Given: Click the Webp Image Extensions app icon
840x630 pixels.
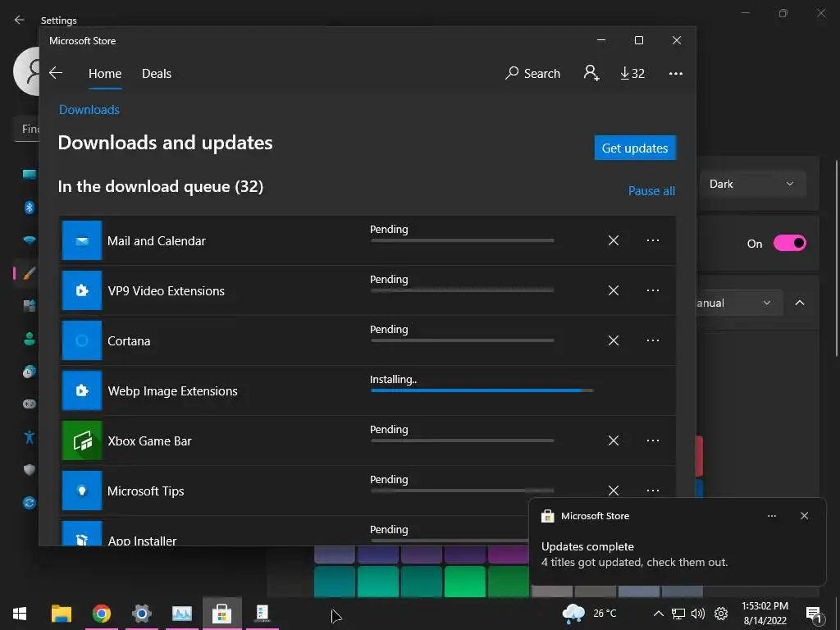Looking at the screenshot, I should [82, 390].
